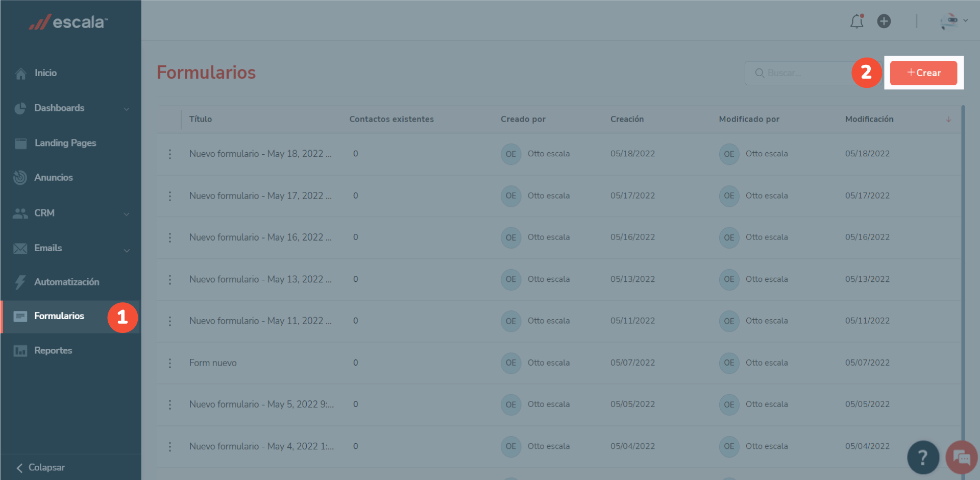Click the Crear button

[x=923, y=73]
